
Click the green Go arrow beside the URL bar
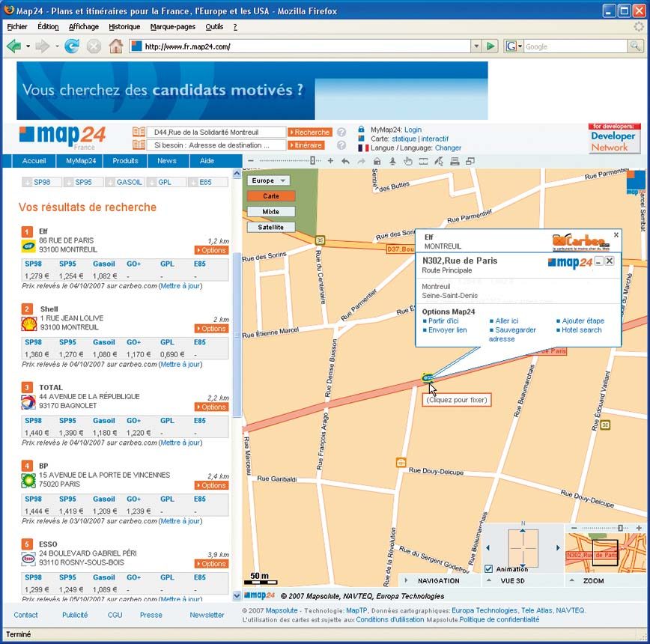coord(490,46)
